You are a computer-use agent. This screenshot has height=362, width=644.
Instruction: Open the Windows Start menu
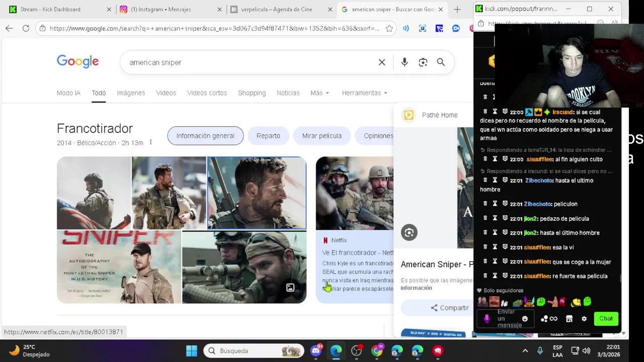tap(192, 350)
